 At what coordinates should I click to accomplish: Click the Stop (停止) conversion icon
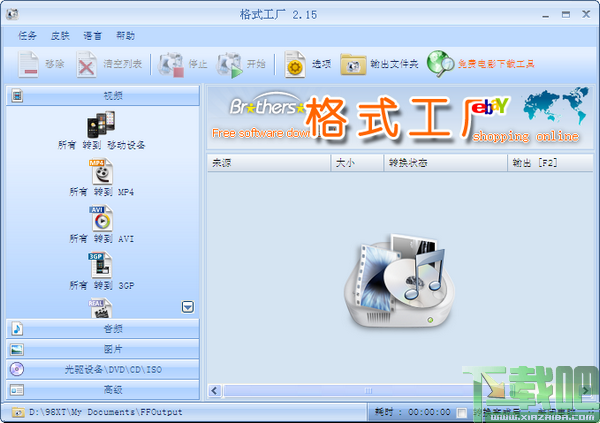click(x=171, y=64)
